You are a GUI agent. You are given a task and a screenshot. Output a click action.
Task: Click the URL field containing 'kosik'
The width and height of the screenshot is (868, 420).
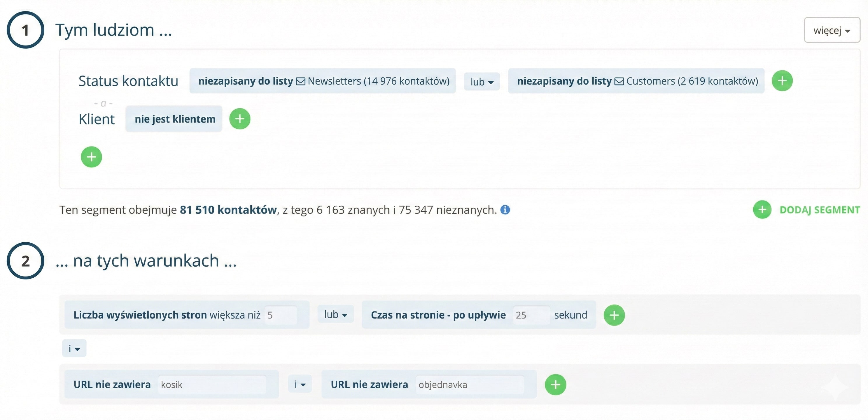(212, 385)
